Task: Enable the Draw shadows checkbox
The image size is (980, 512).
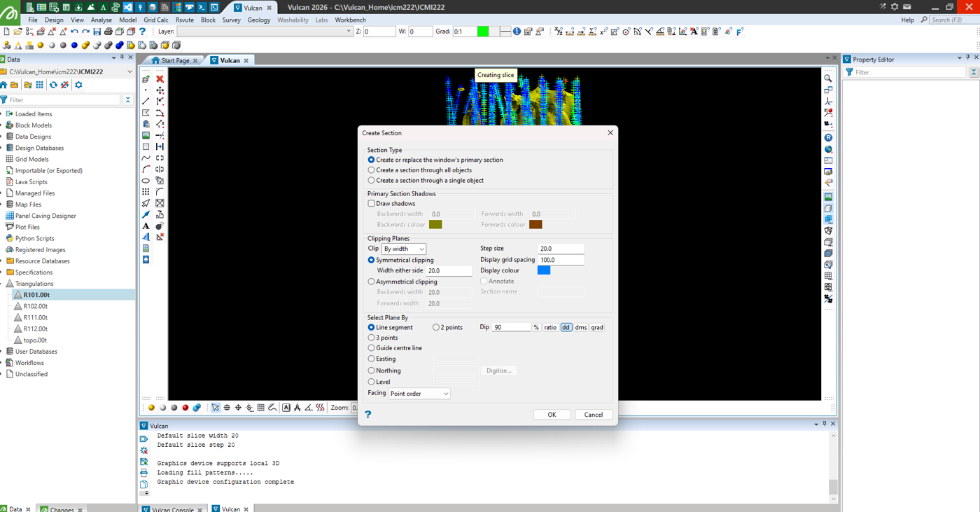Action: click(x=372, y=204)
